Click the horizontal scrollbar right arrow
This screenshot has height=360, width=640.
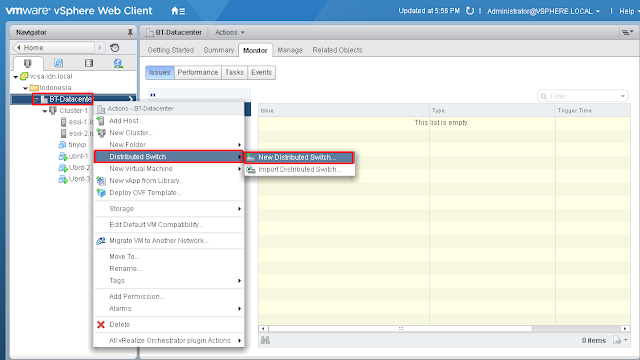[x=625, y=329]
